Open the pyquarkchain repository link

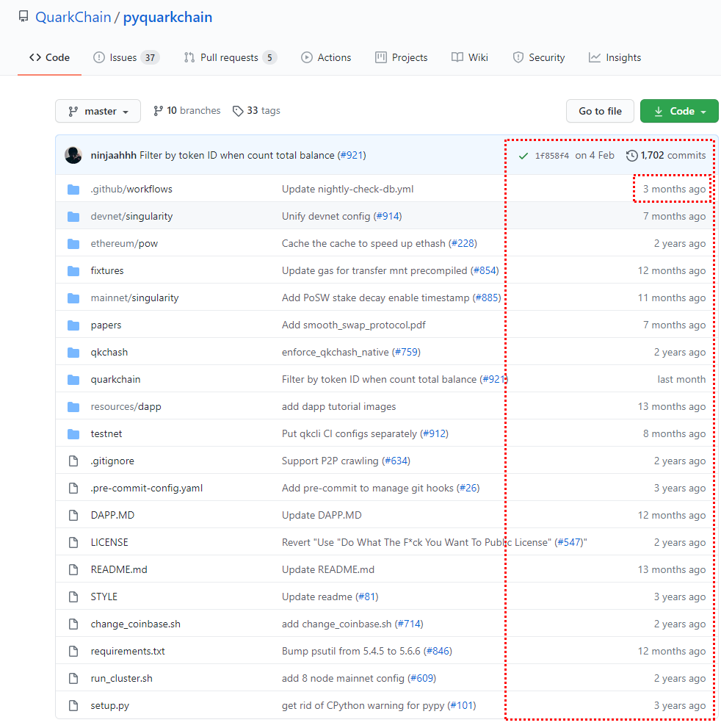(x=167, y=17)
